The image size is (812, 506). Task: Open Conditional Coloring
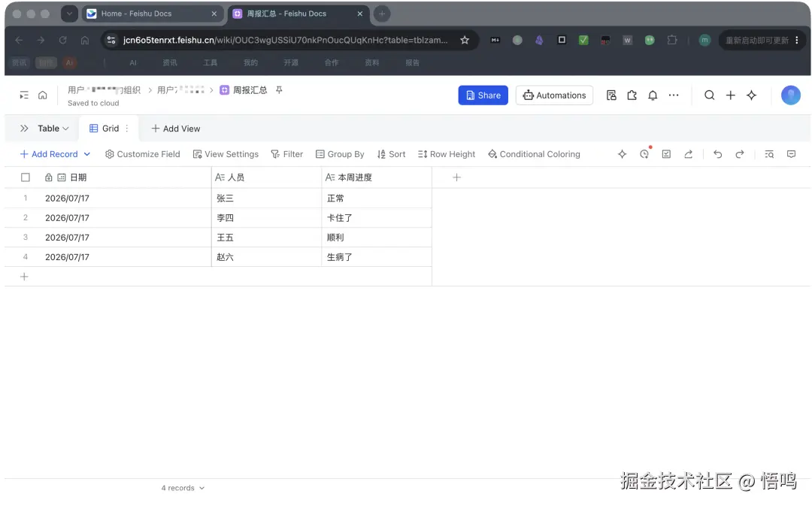534,154
